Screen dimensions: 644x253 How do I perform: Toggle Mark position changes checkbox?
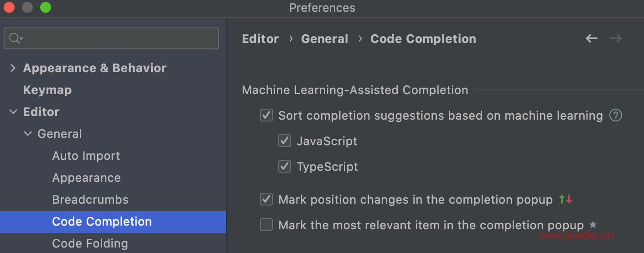[x=266, y=200]
